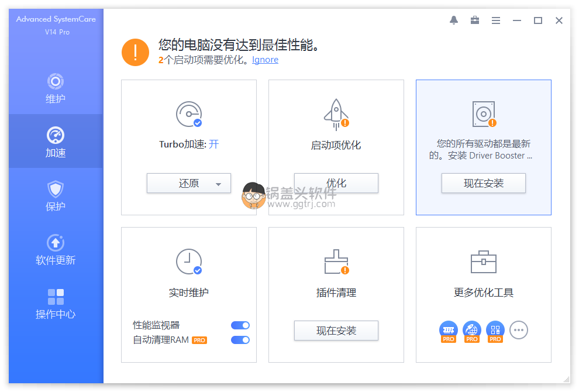579x392 pixels.
Task: Select the 保护 sidebar label
Action: pos(56,206)
